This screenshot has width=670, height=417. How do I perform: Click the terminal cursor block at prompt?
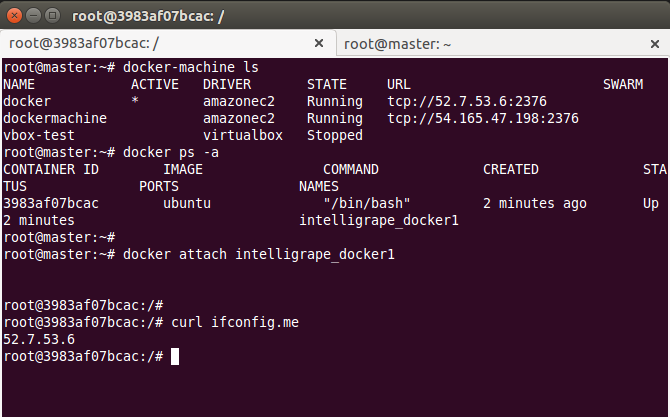175,356
